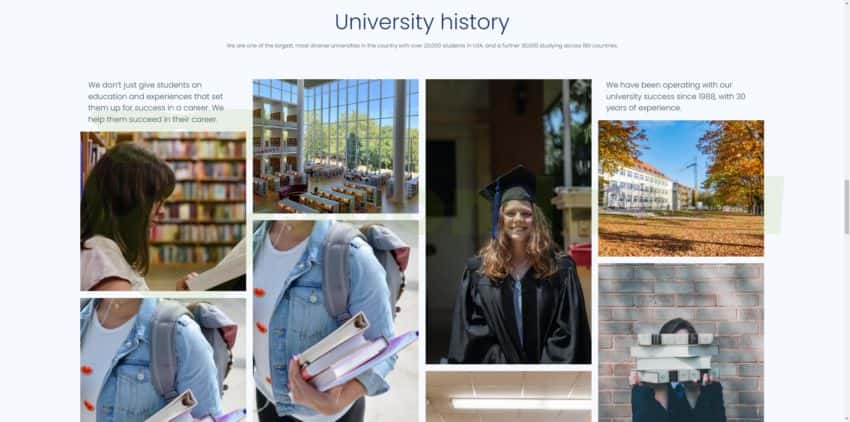Click the stack of books covering the person's face

pos(674,356)
